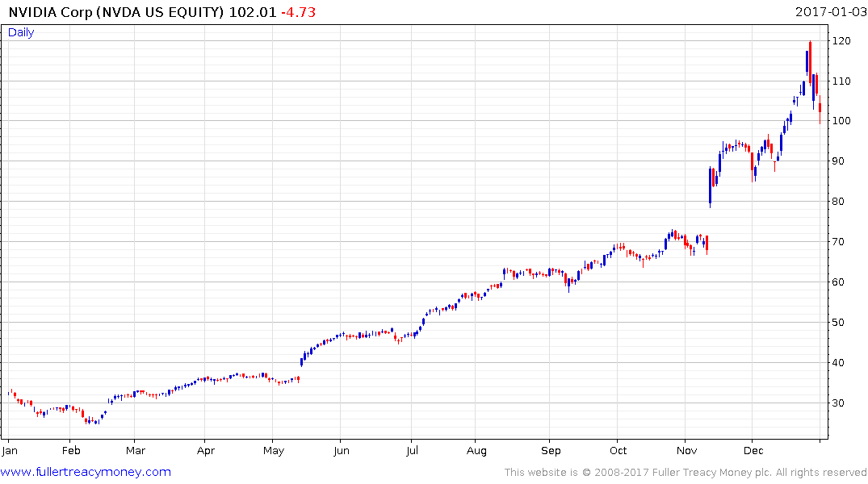
Task: Click the 40 price axis label
Action: point(838,363)
